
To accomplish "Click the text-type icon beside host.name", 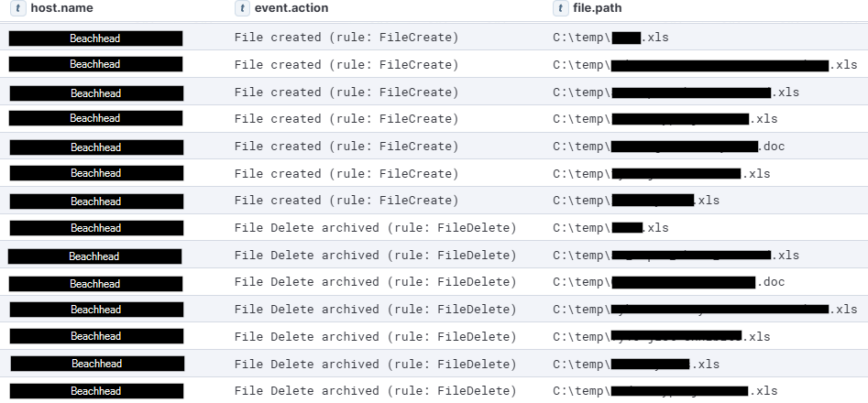I will click(x=19, y=8).
